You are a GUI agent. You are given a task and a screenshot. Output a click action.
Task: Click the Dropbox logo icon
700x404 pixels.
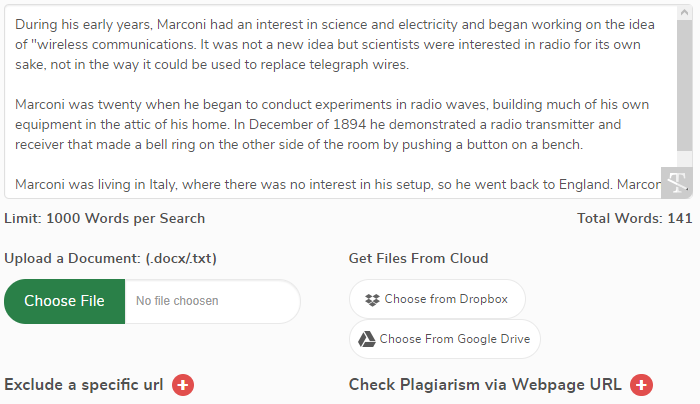point(372,300)
